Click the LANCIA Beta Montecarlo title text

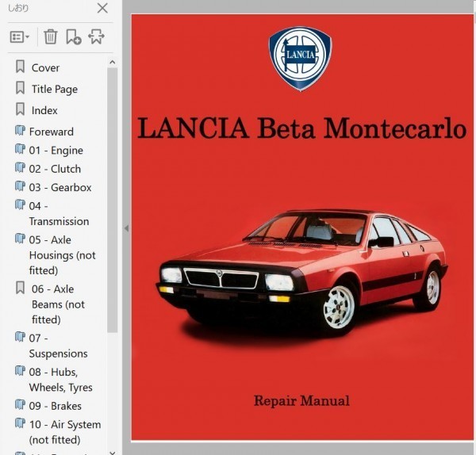[301, 128]
